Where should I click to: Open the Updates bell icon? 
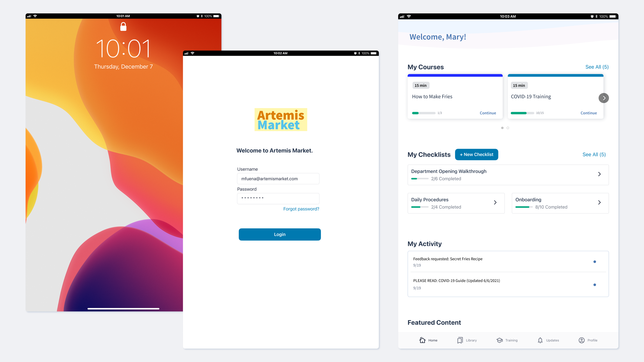tap(540, 340)
